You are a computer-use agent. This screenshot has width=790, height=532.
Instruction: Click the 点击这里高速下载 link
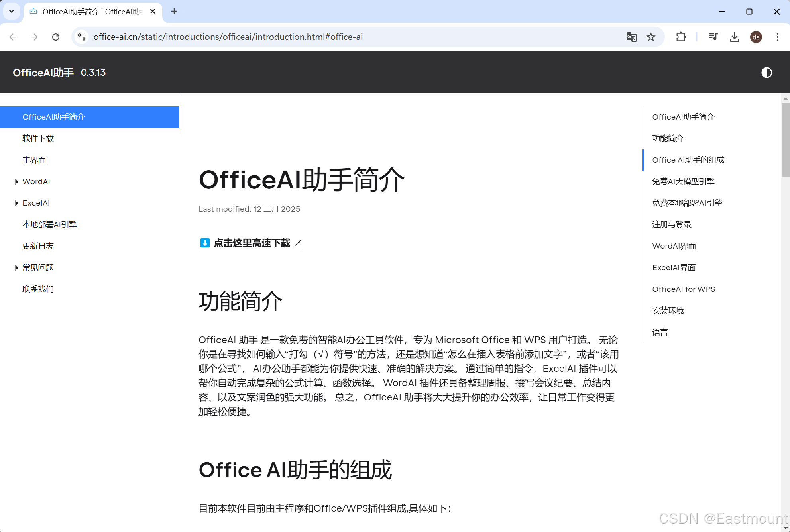click(252, 243)
